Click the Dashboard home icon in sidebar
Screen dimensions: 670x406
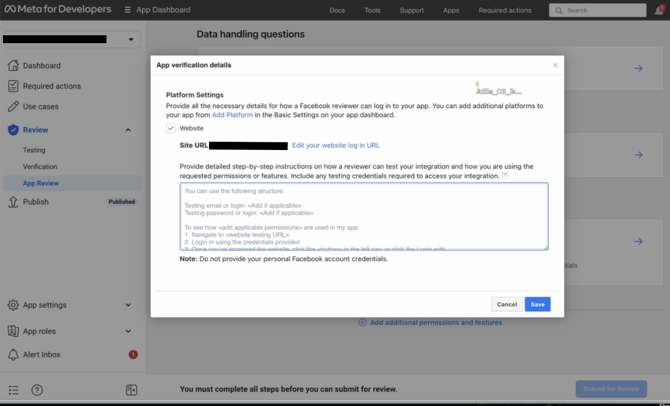(x=13, y=66)
